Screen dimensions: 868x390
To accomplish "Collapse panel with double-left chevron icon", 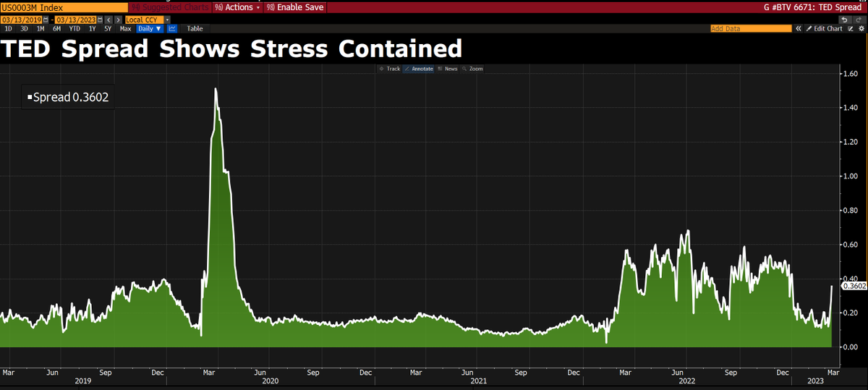I will (799, 29).
